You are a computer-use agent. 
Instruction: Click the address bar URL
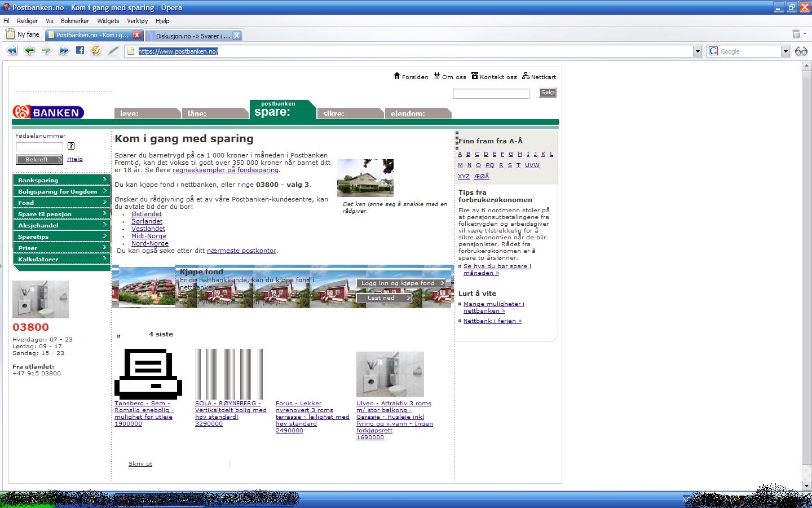click(178, 51)
